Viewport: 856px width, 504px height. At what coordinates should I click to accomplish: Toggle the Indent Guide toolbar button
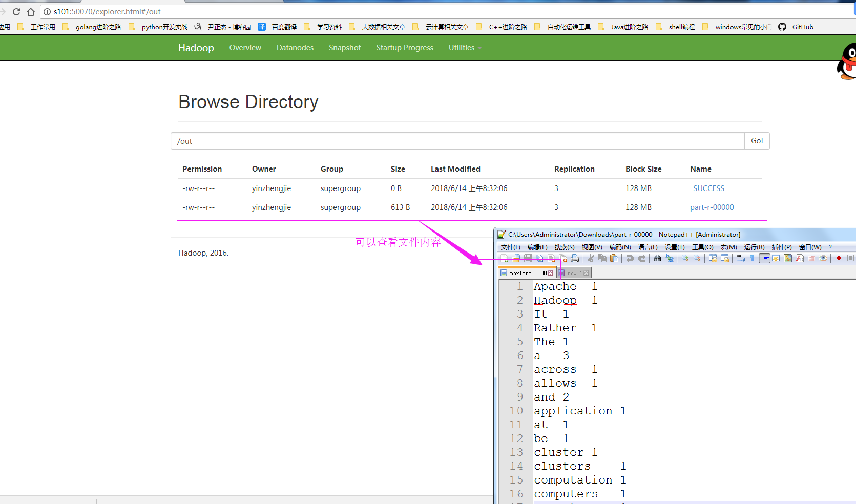(764, 258)
